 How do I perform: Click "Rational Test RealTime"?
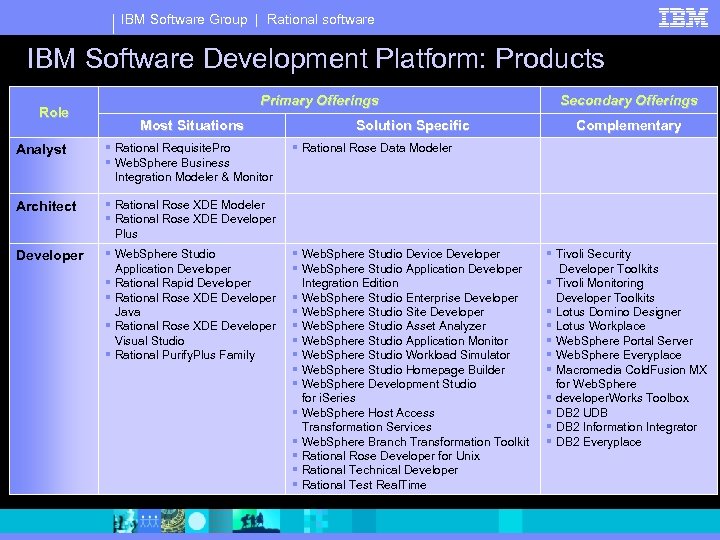point(364,485)
